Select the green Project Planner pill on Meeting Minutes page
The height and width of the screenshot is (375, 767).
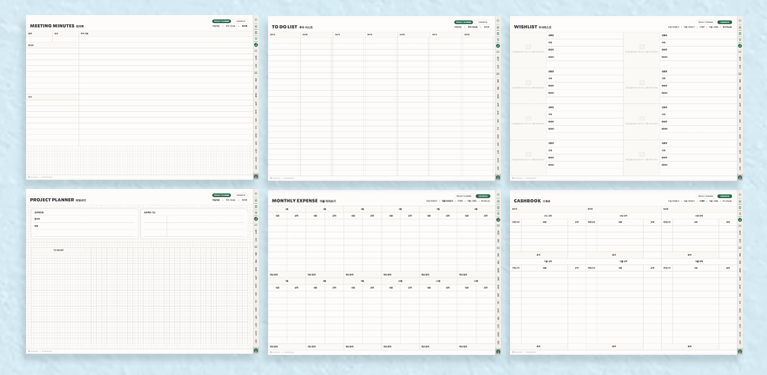[x=222, y=21]
